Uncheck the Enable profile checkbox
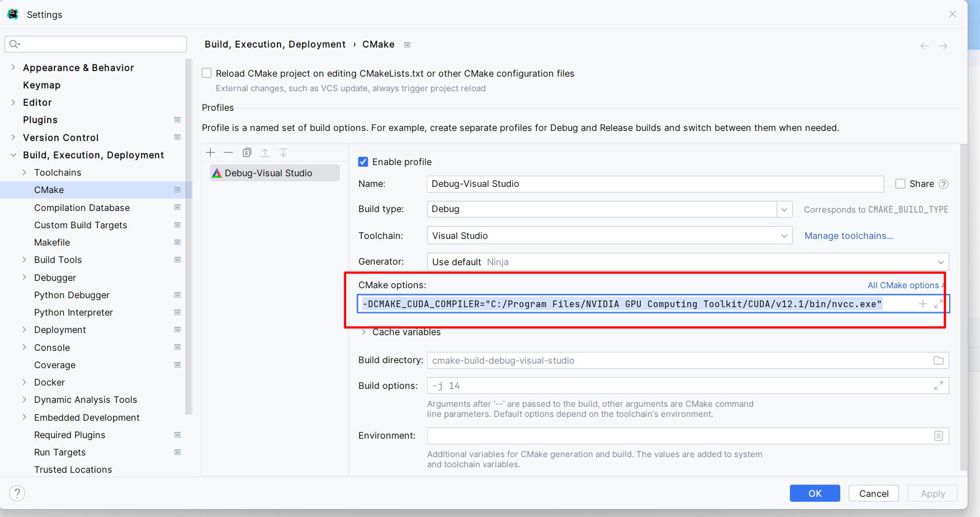The width and height of the screenshot is (980, 517). click(x=363, y=162)
